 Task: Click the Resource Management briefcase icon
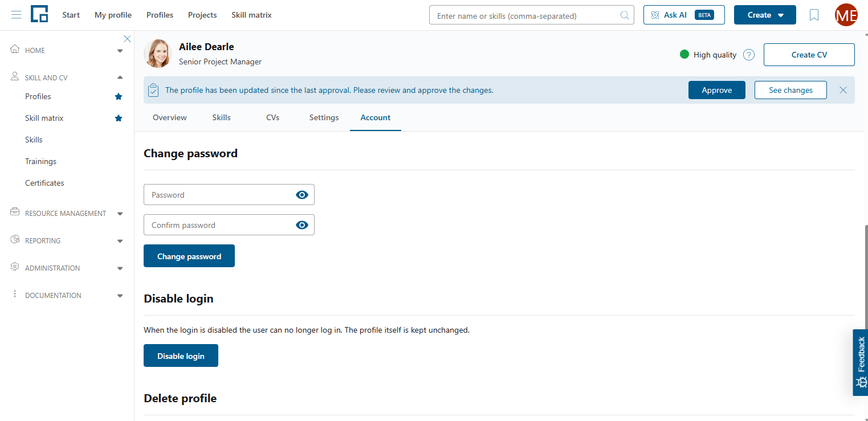15,212
